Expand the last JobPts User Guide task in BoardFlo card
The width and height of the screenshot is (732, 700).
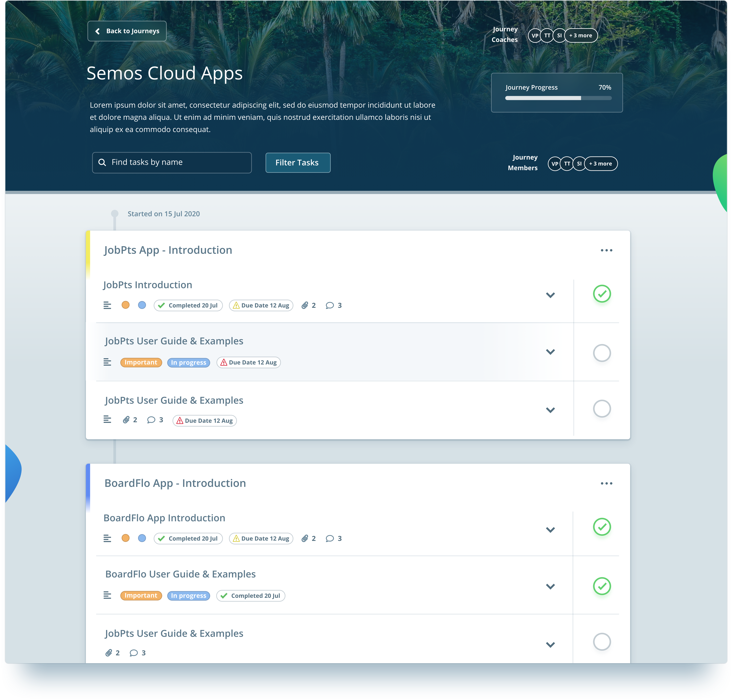coord(550,644)
